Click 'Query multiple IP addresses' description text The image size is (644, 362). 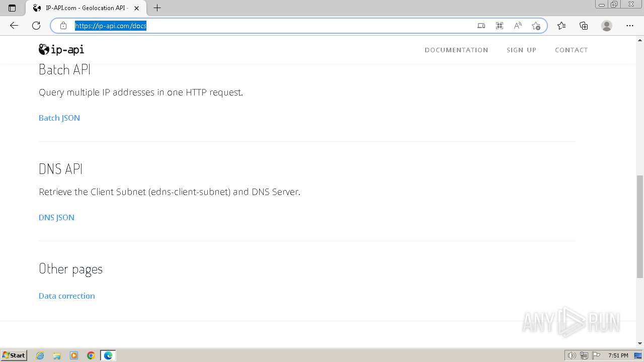pos(141,93)
